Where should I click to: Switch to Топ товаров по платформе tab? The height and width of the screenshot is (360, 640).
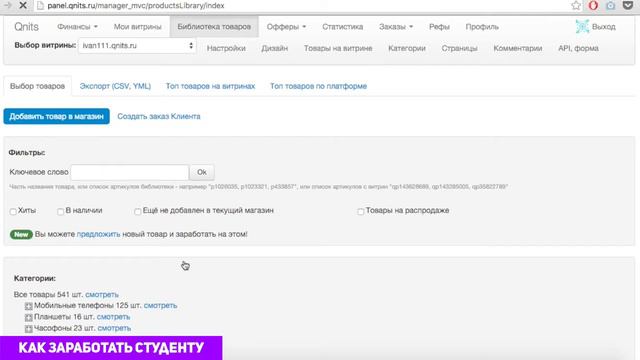(318, 86)
